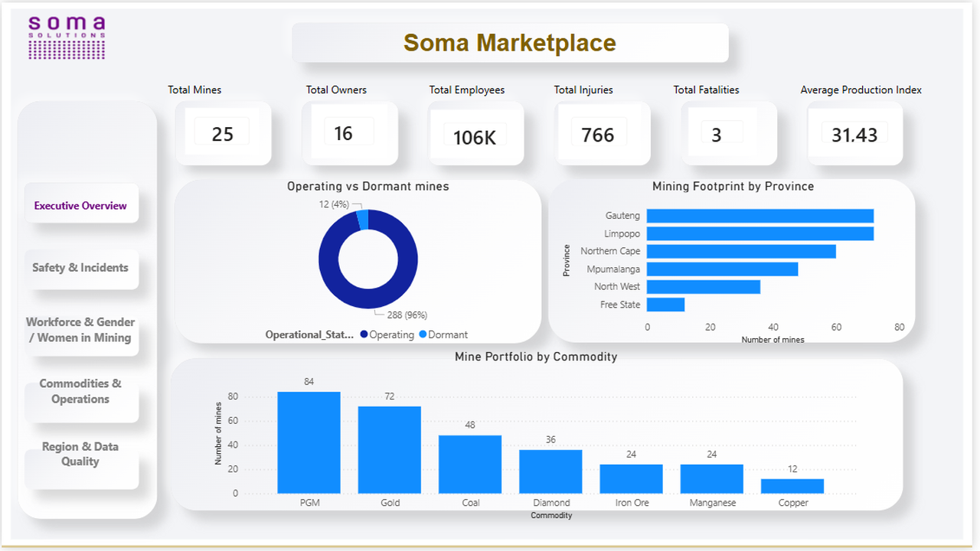The width and height of the screenshot is (980, 551).
Task: Click the light blue Dormant donut slice
Action: [x=362, y=219]
